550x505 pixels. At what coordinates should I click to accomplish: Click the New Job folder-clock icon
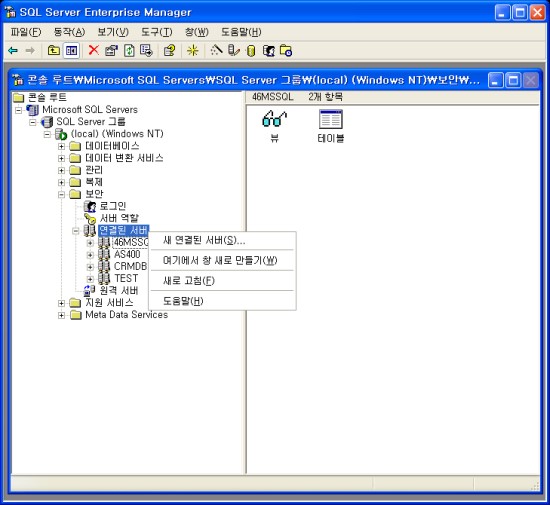click(286, 51)
